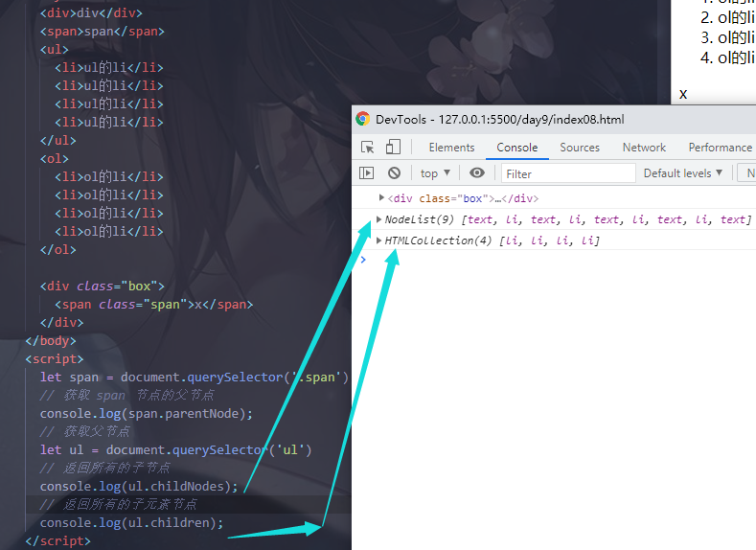The height and width of the screenshot is (550, 756).
Task: Click the closing </script> tag in editor
Action: pos(57,540)
